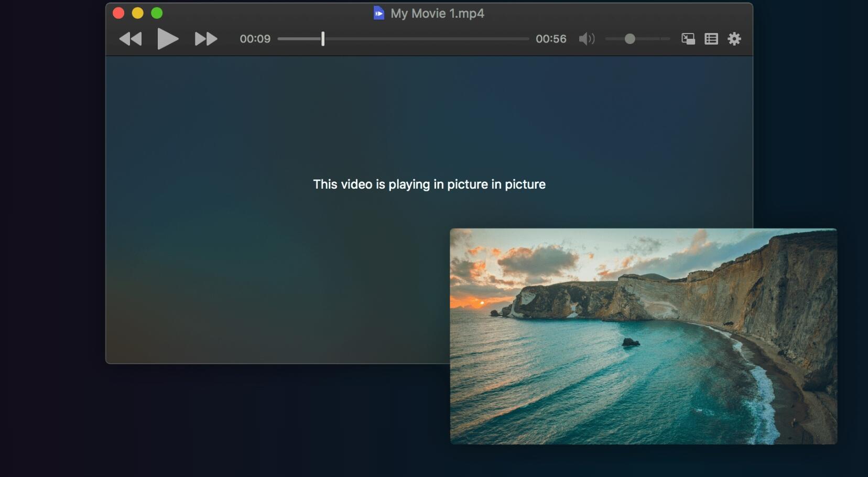Click the fast forward button
The image size is (868, 477).
click(x=205, y=39)
